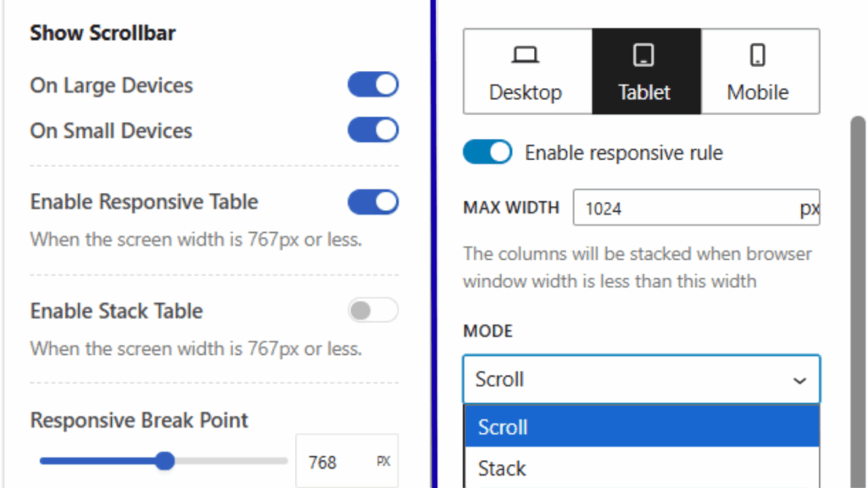Image resolution: width=868 pixels, height=488 pixels.
Task: Click the Responsive Break Point slider handle
Action: point(165,462)
